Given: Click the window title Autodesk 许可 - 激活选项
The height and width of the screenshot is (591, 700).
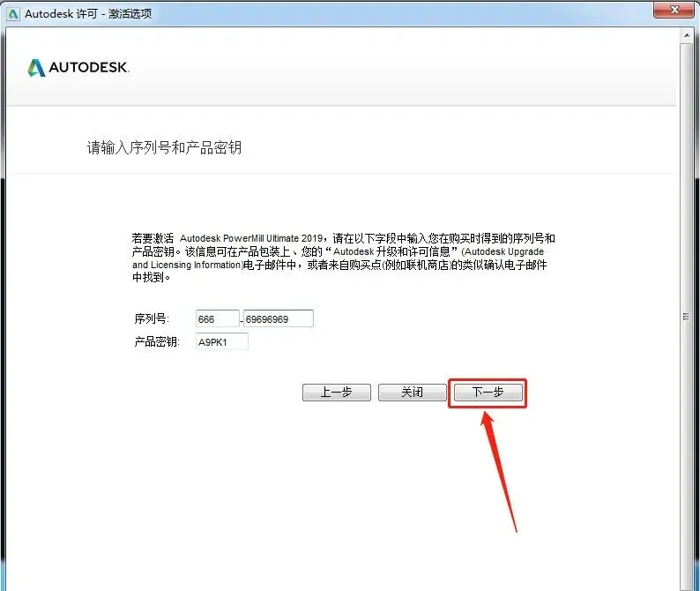Looking at the screenshot, I should click(88, 14).
